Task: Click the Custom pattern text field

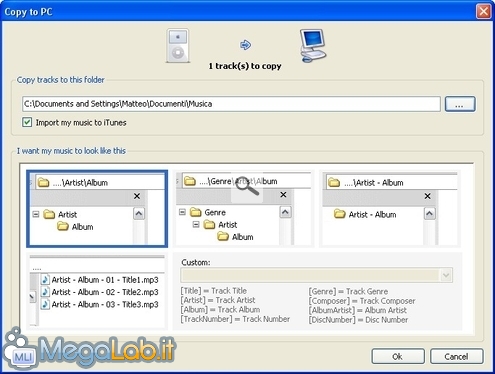Action: pyautogui.click(x=310, y=275)
